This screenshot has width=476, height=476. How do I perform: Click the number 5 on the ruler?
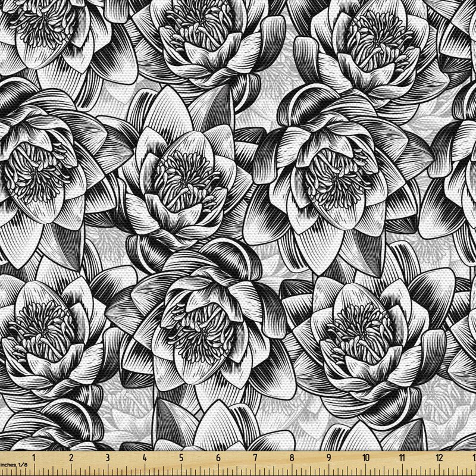pyautogui.click(x=181, y=458)
